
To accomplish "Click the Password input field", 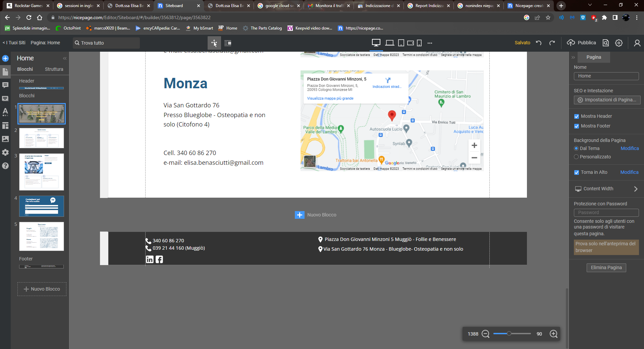I will point(606,212).
